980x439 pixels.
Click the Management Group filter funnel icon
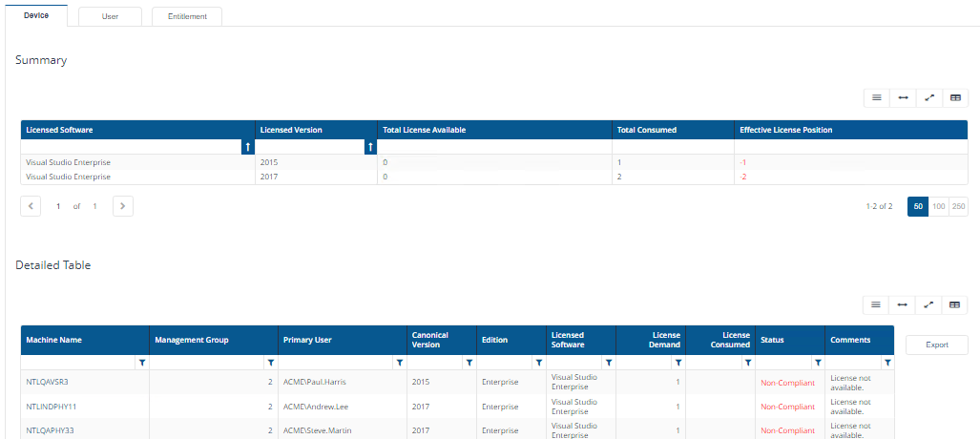pyautogui.click(x=271, y=363)
